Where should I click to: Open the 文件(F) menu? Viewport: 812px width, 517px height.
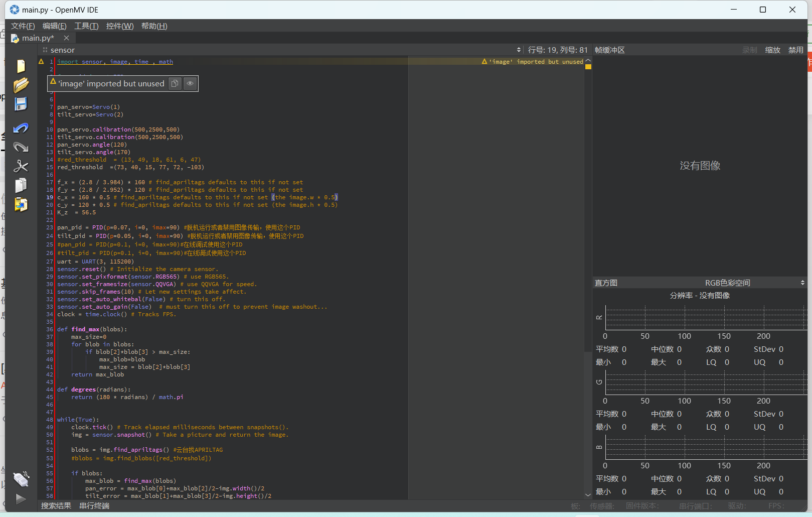click(x=23, y=26)
